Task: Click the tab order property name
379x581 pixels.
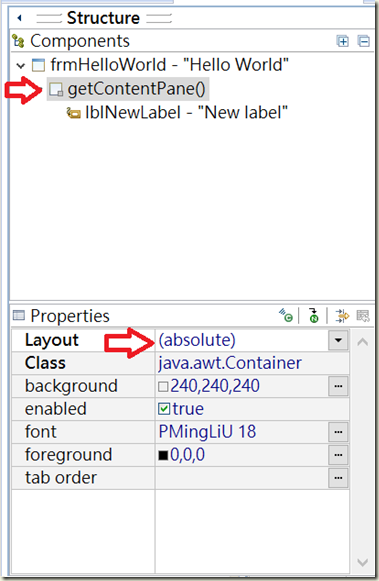Action: 61,478
